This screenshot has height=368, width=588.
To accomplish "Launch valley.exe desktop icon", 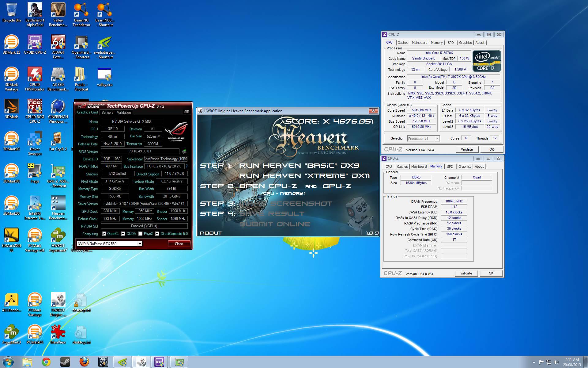I will click(x=104, y=77).
